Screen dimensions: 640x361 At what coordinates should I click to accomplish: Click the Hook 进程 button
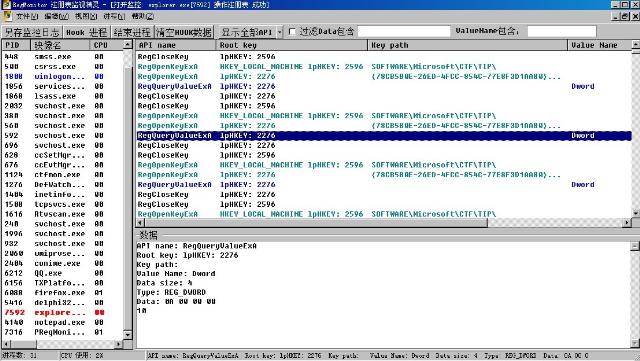coord(86,32)
